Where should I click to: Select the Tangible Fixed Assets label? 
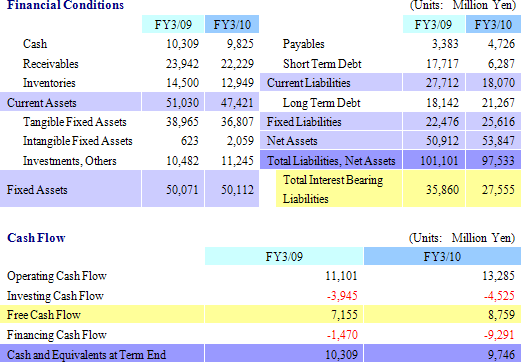coord(75,122)
